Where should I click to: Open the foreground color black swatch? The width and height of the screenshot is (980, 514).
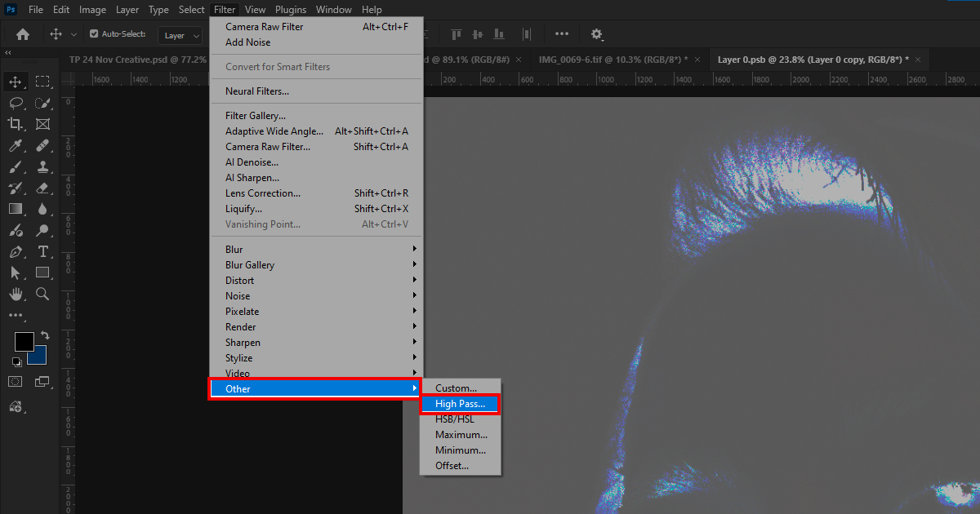pyautogui.click(x=24, y=342)
